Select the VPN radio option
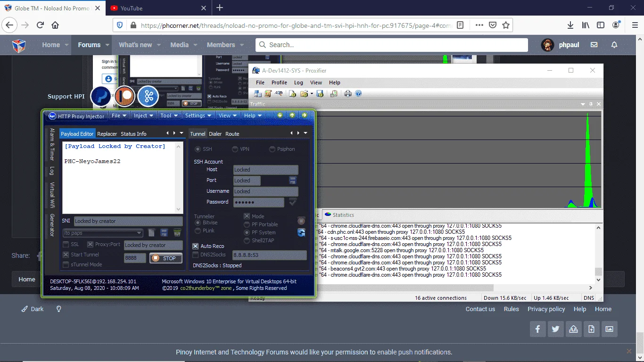The width and height of the screenshot is (644, 362). pyautogui.click(x=235, y=149)
